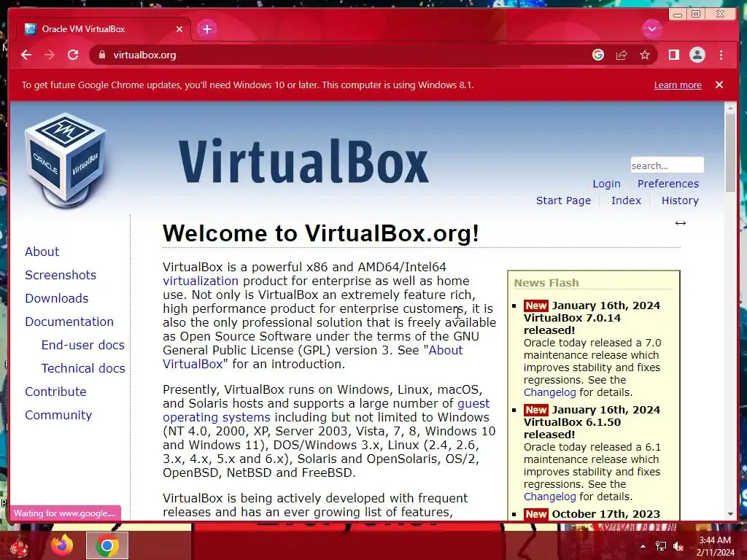Screen dimensions: 747x560
Task: Open the History page
Action: click(x=680, y=201)
